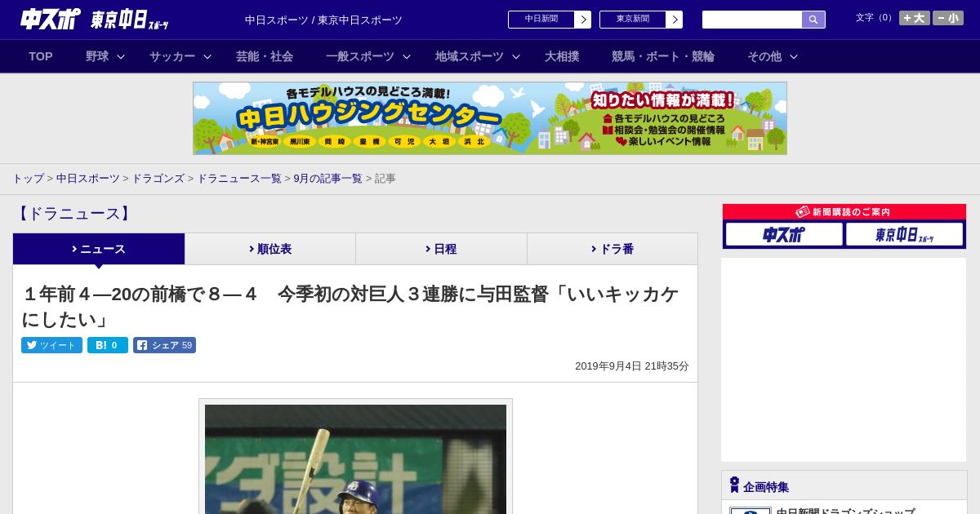The height and width of the screenshot is (514, 980).
Task: Click the magnifier search button
Action: [x=813, y=20]
